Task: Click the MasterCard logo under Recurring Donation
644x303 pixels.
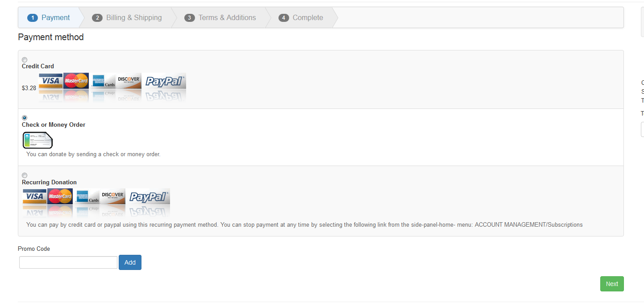Action: coord(60,196)
